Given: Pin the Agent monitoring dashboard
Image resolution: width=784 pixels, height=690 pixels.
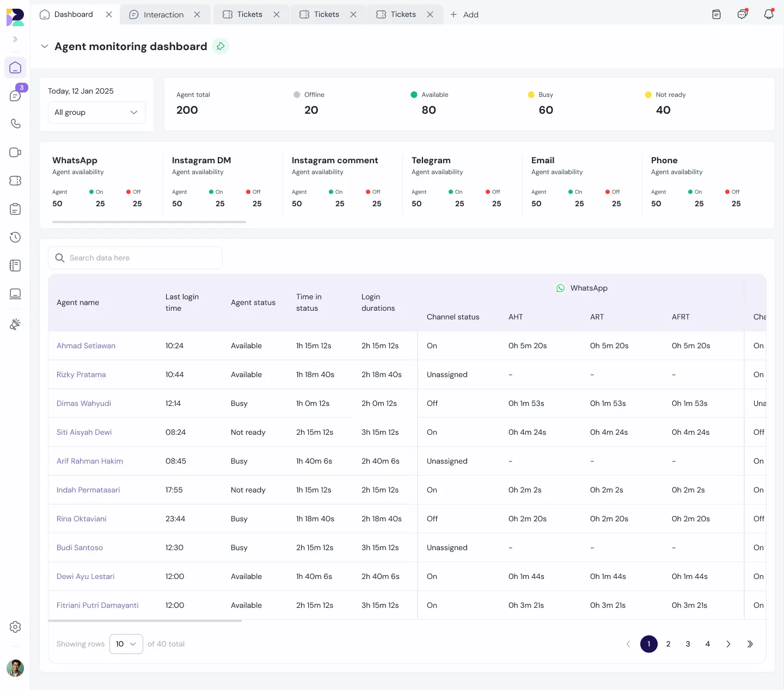Looking at the screenshot, I should tap(220, 47).
